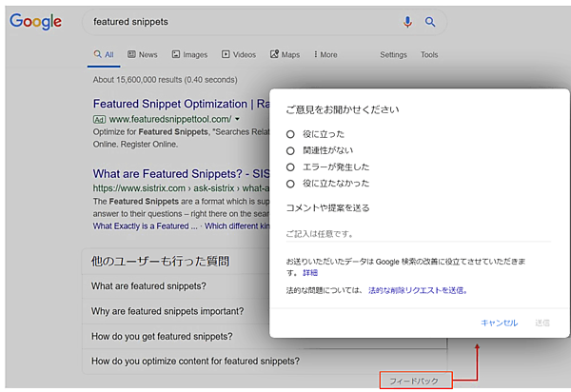This screenshot has height=392, width=571.
Task: Click the comment field ご記入は任意です
Action: click(419, 233)
